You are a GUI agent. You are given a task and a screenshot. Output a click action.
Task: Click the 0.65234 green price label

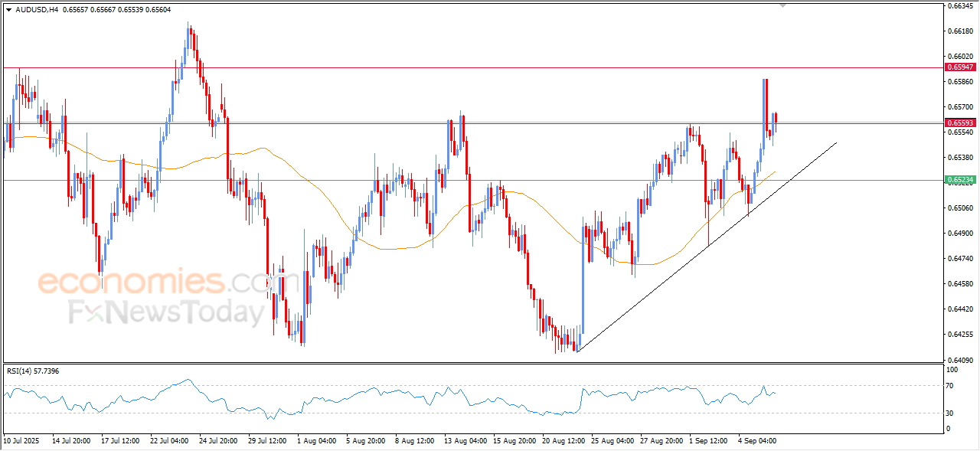pyautogui.click(x=960, y=181)
